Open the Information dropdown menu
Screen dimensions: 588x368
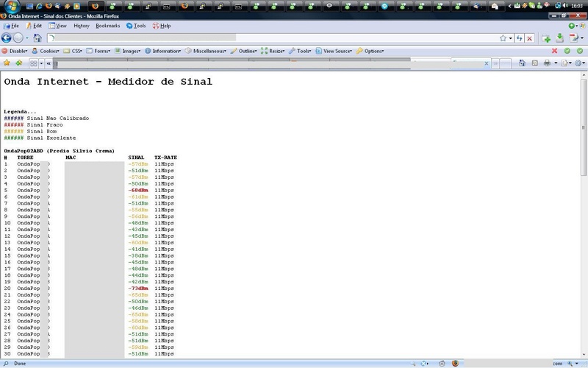[x=162, y=51]
